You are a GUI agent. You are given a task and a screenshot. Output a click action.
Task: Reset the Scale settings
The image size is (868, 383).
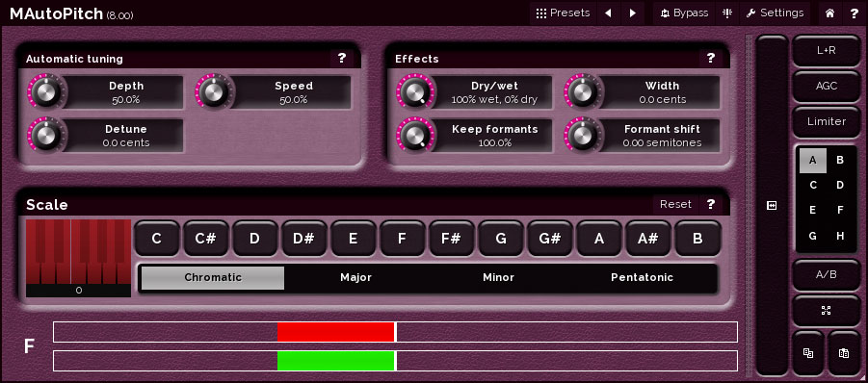[675, 204]
